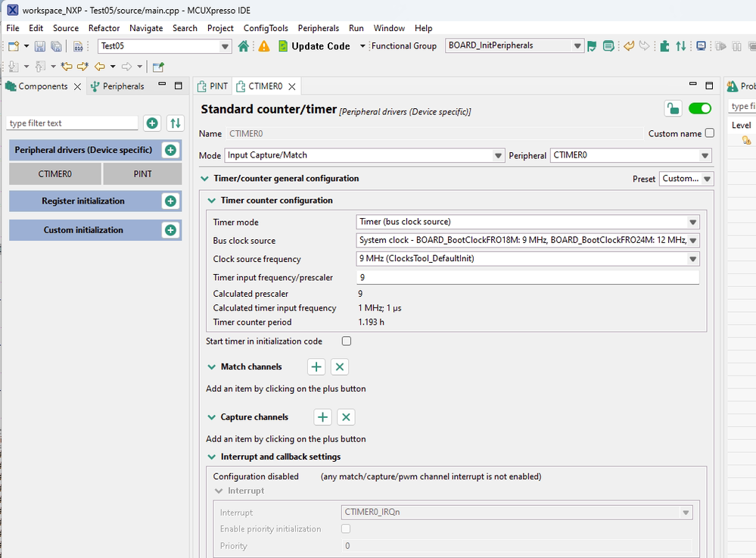Click the Timer input frequency/prescaler field
The height and width of the screenshot is (558, 756).
pyautogui.click(x=527, y=277)
